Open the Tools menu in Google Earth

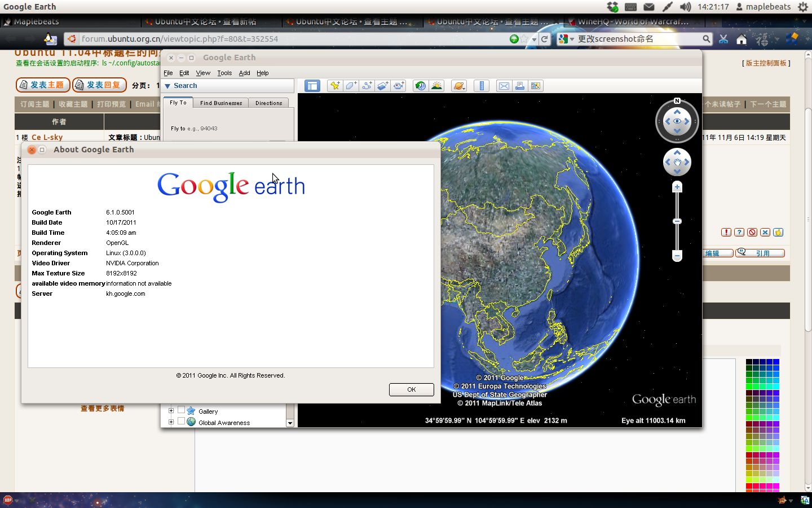coord(224,73)
